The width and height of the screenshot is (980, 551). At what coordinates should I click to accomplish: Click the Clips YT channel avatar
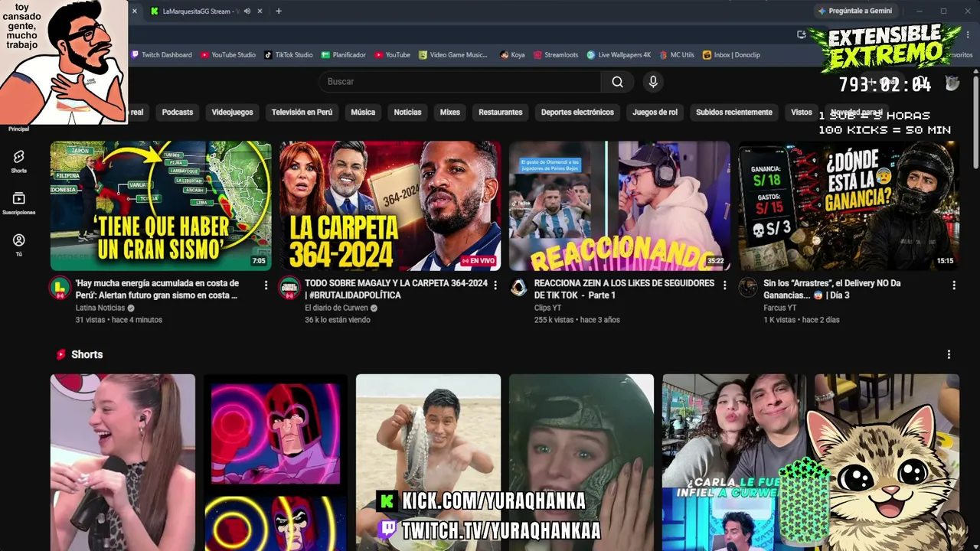click(x=519, y=288)
